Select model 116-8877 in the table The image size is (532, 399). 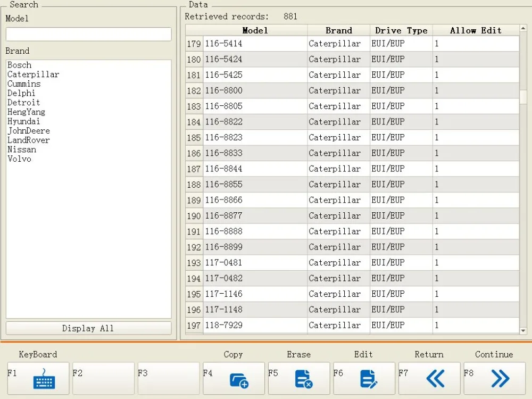255,216
